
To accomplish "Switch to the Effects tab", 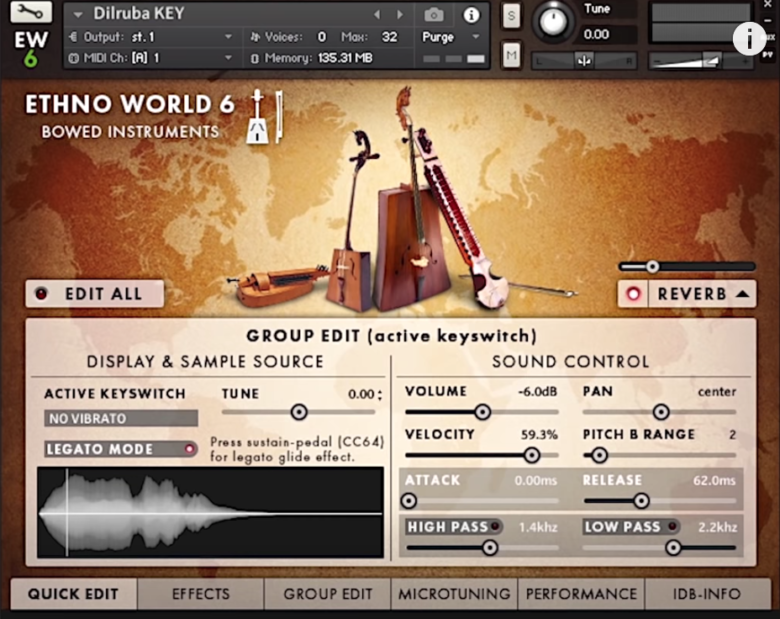I will (x=201, y=594).
